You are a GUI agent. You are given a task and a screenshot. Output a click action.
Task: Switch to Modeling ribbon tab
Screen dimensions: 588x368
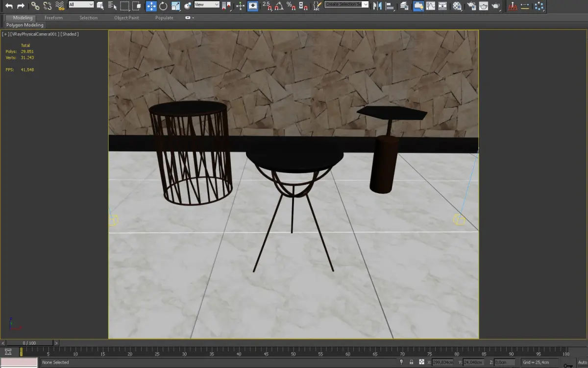23,18
